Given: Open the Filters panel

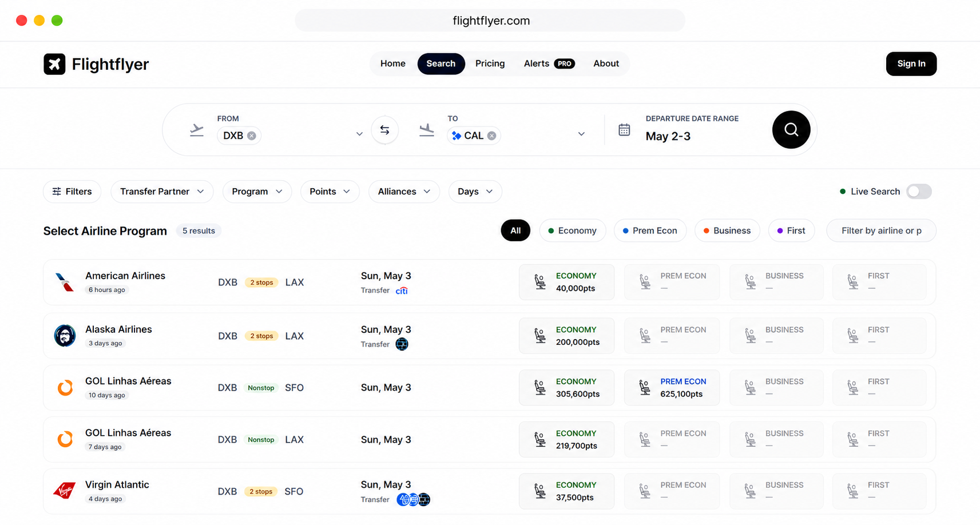Looking at the screenshot, I should click(72, 192).
